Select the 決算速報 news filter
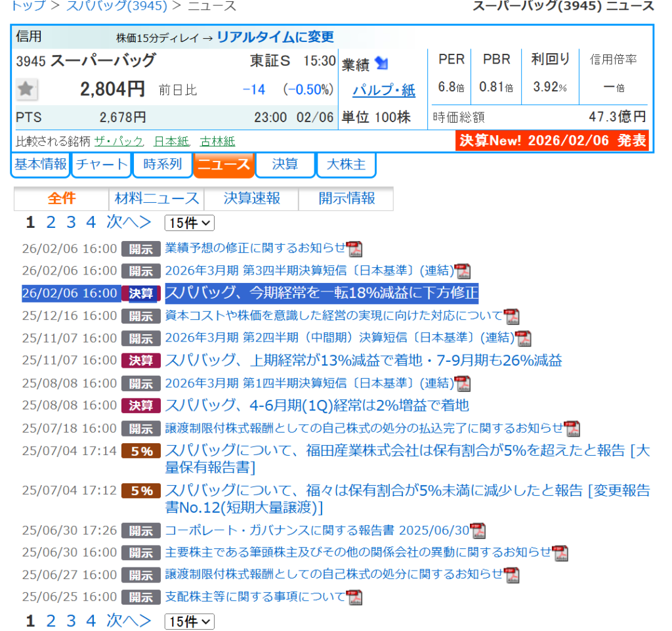672x631 pixels. [251, 198]
